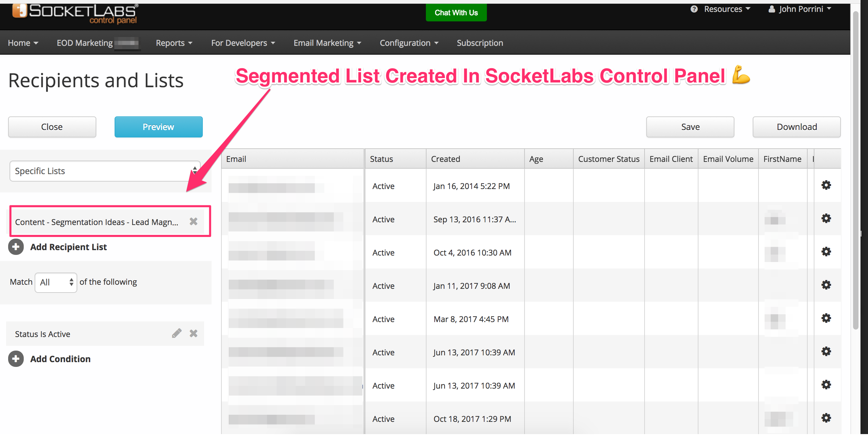
Task: Download the recipient list
Action: pos(796,127)
